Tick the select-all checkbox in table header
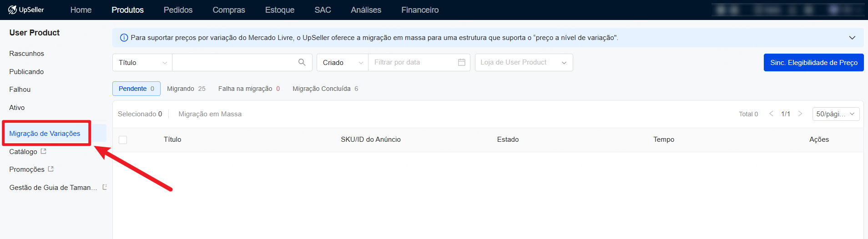The image size is (868, 239). (123, 140)
